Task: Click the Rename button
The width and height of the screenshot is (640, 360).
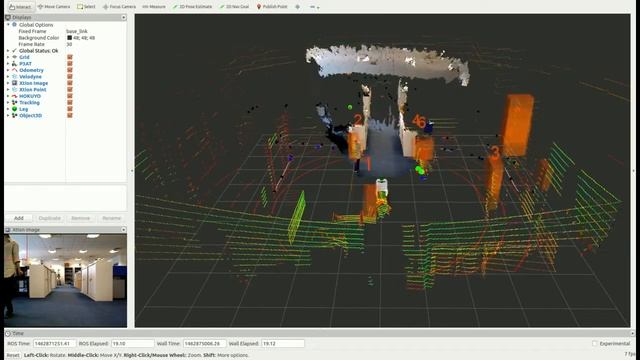Action: pyautogui.click(x=111, y=218)
